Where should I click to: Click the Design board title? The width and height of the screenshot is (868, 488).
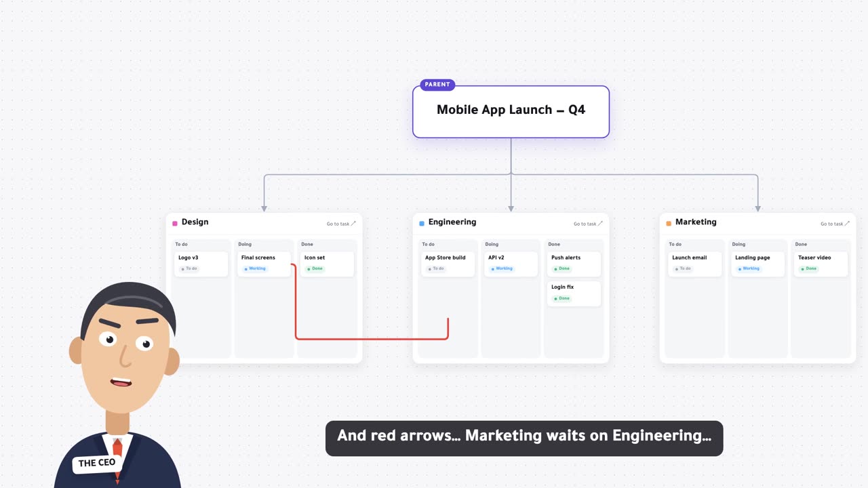point(195,222)
